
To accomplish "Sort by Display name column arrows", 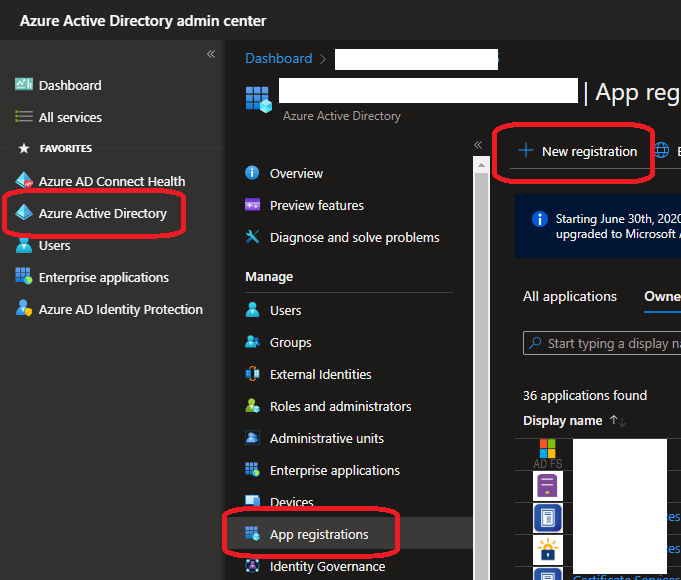I will point(618,421).
